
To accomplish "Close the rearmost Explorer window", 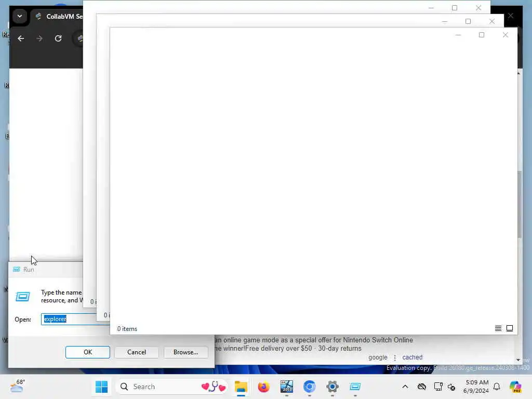I will click(x=478, y=8).
